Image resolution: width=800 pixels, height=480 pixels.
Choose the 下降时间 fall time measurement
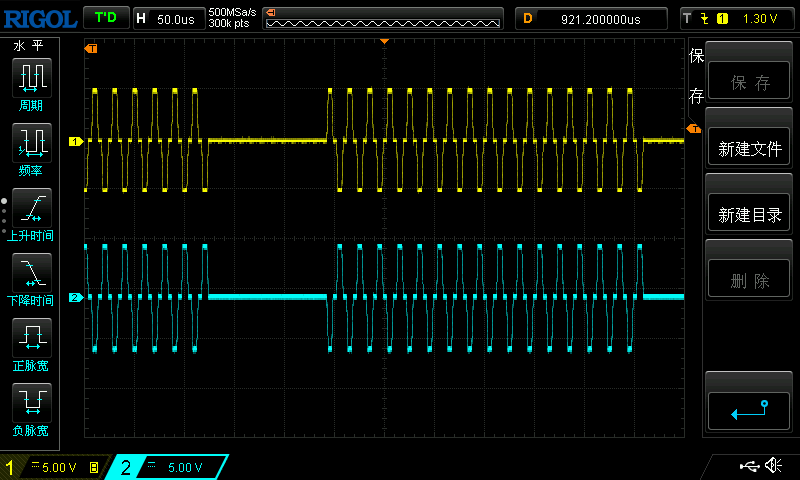31,275
